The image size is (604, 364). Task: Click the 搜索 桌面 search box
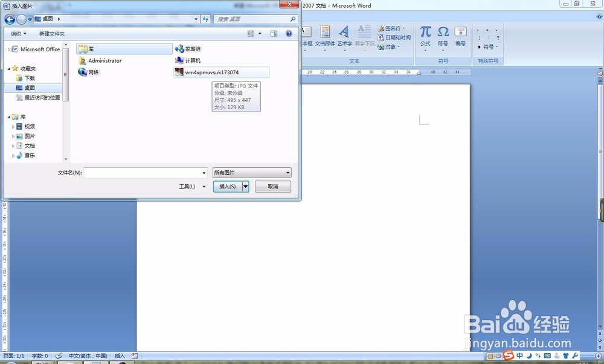255,19
